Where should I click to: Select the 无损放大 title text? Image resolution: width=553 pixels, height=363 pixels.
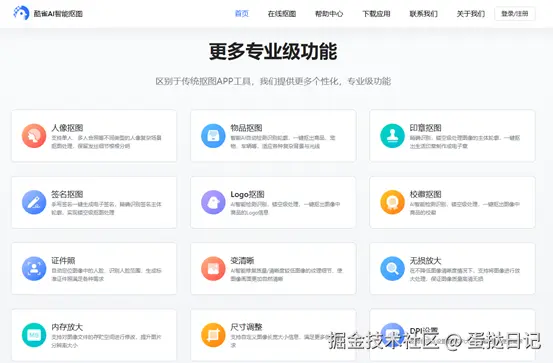click(425, 260)
